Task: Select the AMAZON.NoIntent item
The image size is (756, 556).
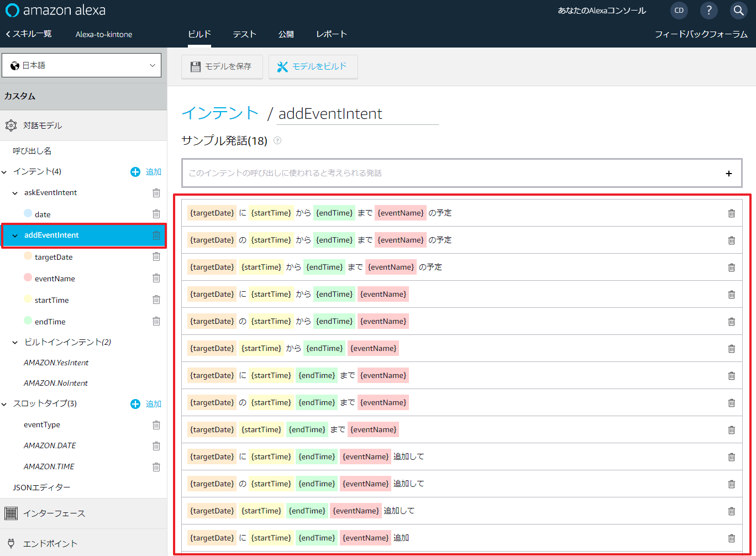Action: click(x=56, y=384)
